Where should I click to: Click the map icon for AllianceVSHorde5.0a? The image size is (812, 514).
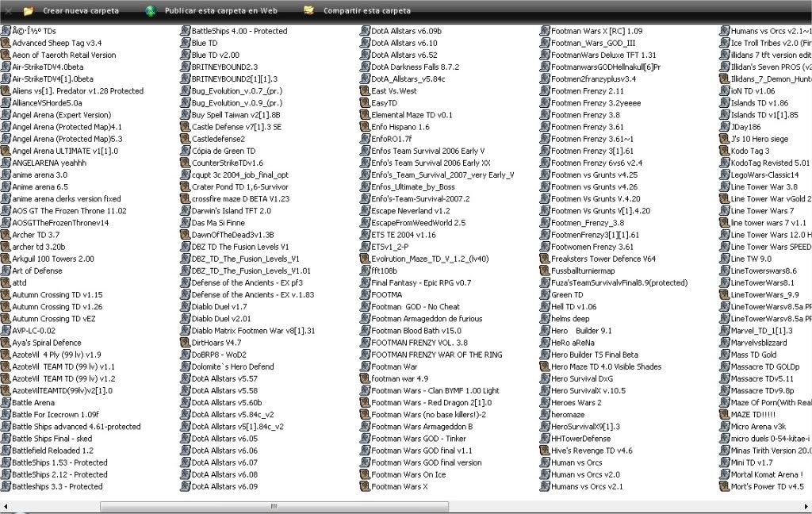(6, 102)
